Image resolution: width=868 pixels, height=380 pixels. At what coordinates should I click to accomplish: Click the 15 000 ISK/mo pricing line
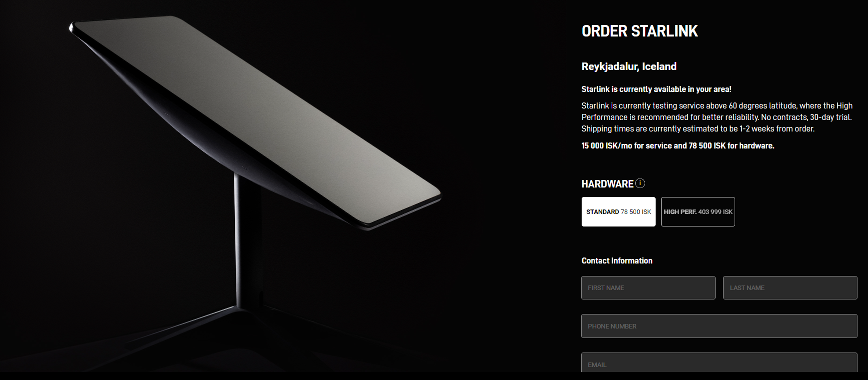coord(678,145)
